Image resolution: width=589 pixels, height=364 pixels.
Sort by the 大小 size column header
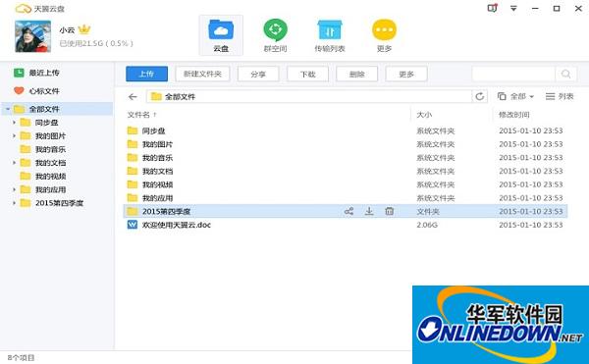point(424,115)
